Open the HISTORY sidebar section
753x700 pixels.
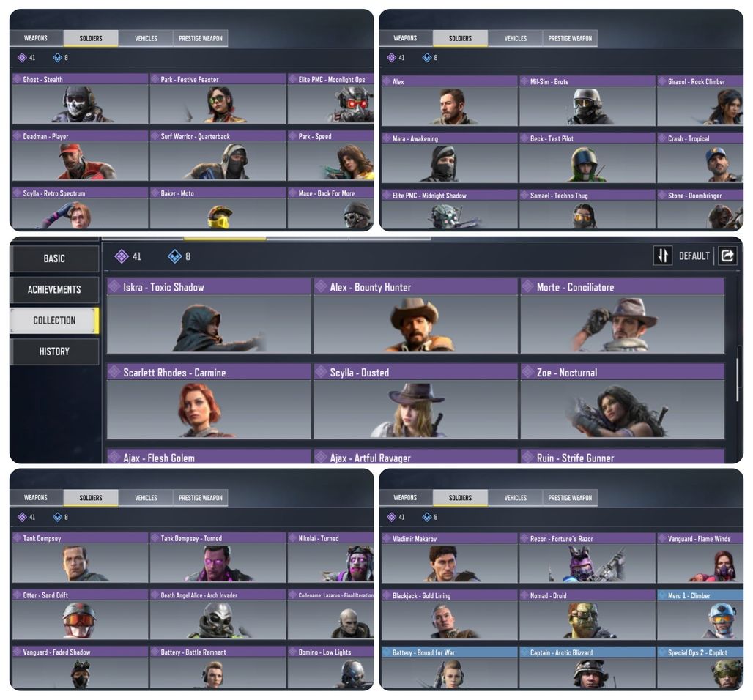[x=54, y=351]
